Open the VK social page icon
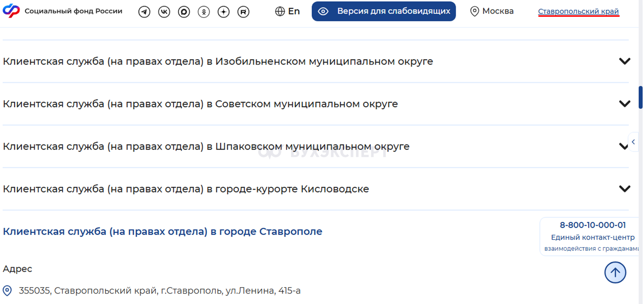This screenshot has height=304, width=644. 164,12
